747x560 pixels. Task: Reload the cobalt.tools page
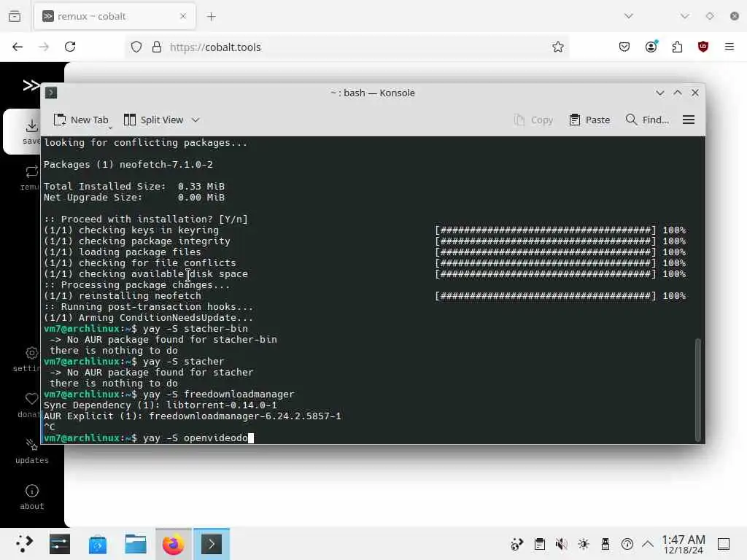coord(70,47)
